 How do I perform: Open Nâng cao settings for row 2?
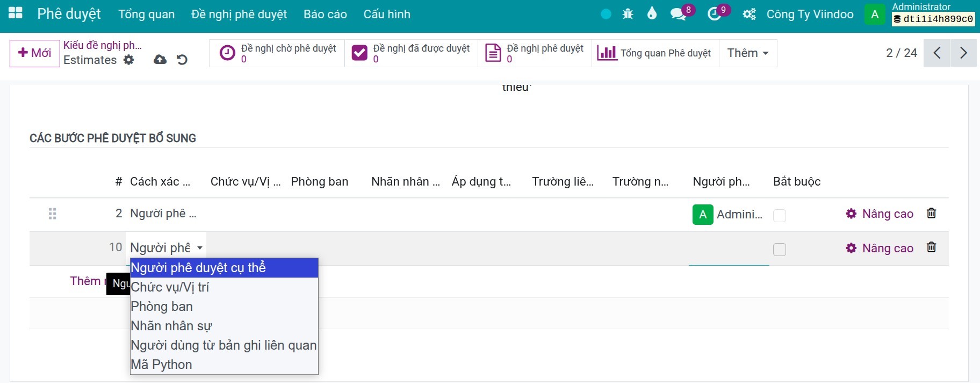[880, 214]
